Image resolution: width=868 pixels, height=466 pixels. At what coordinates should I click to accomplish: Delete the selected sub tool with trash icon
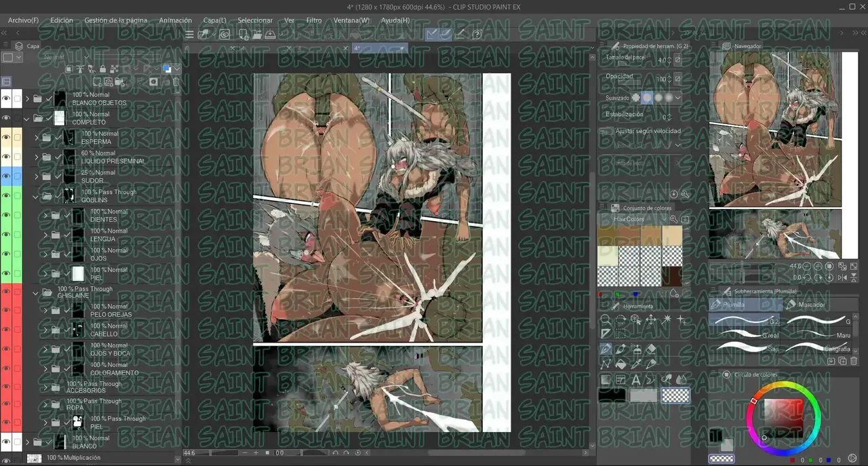(854, 361)
